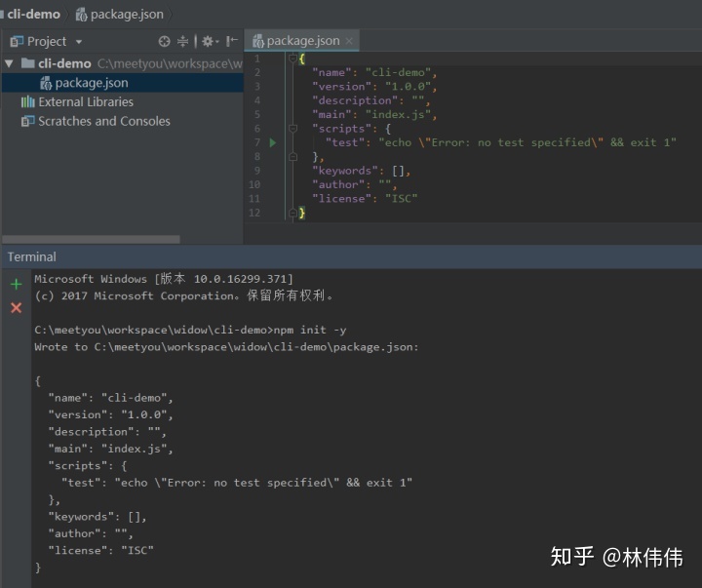Click "index.js" value in editor
Image resolution: width=702 pixels, height=588 pixels.
point(398,114)
